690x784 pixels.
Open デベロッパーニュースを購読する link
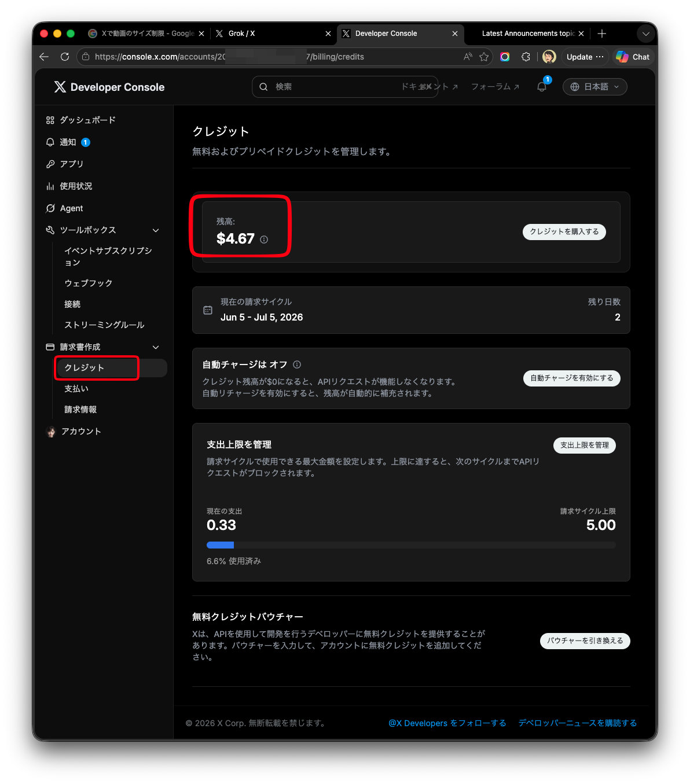pos(578,723)
